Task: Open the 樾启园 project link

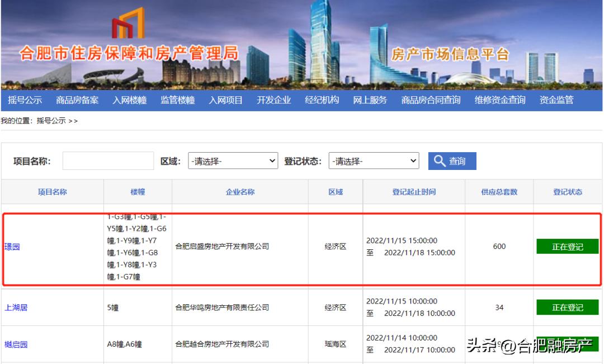Action: (x=17, y=343)
